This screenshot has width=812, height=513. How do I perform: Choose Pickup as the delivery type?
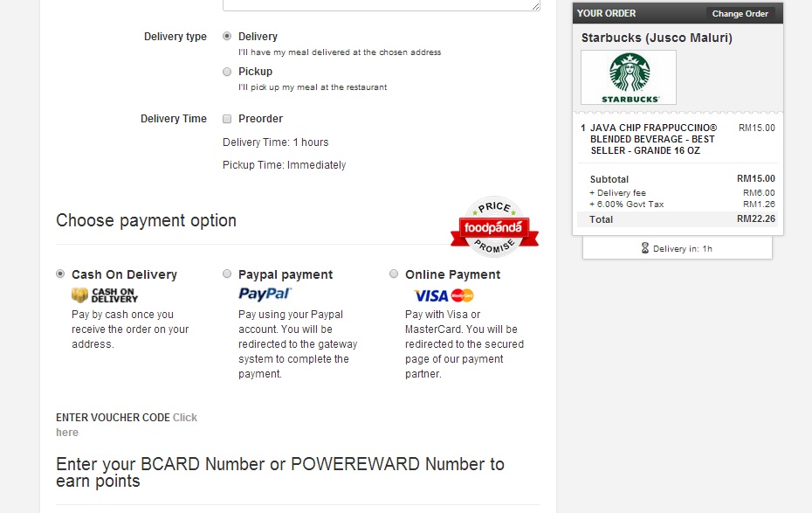227,72
